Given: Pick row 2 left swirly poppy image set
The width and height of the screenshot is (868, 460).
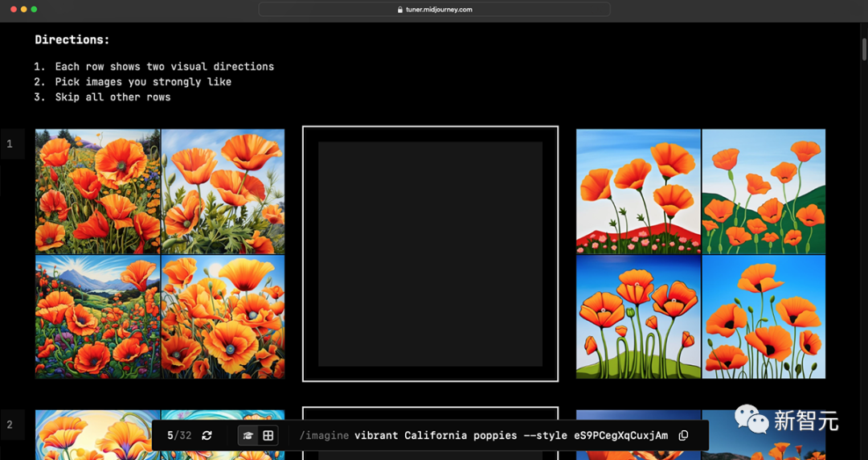Looking at the screenshot, I should pos(160,434).
